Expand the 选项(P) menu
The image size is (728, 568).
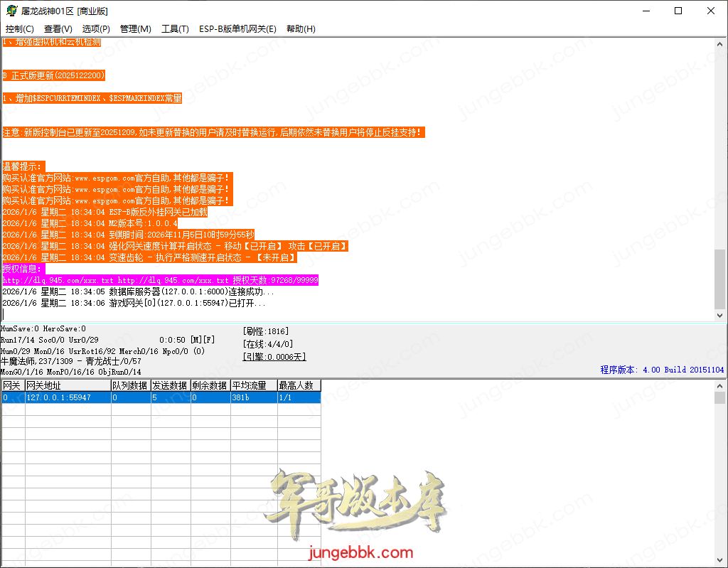(96, 29)
